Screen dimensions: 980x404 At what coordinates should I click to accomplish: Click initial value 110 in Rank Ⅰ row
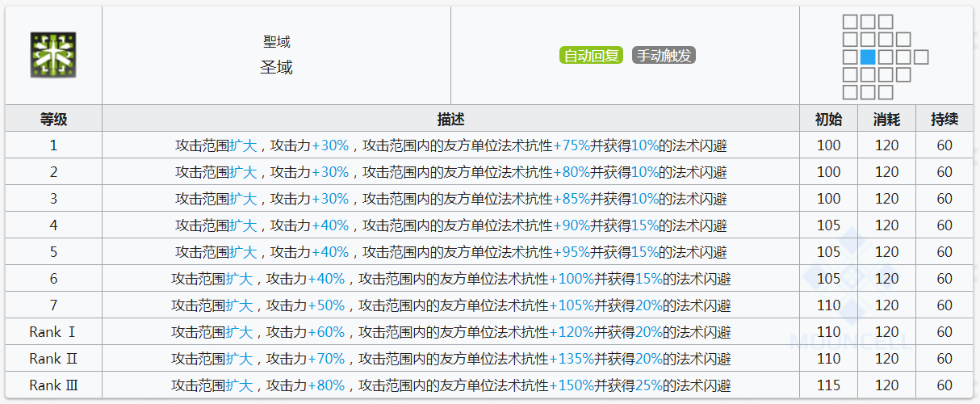coord(828,332)
